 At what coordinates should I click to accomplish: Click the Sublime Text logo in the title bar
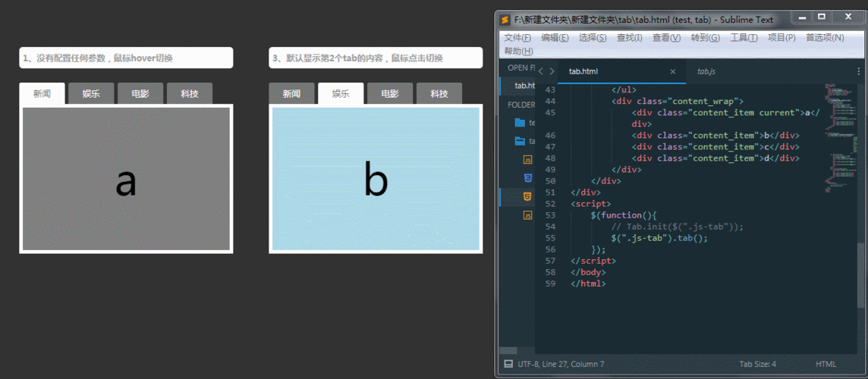tap(505, 20)
